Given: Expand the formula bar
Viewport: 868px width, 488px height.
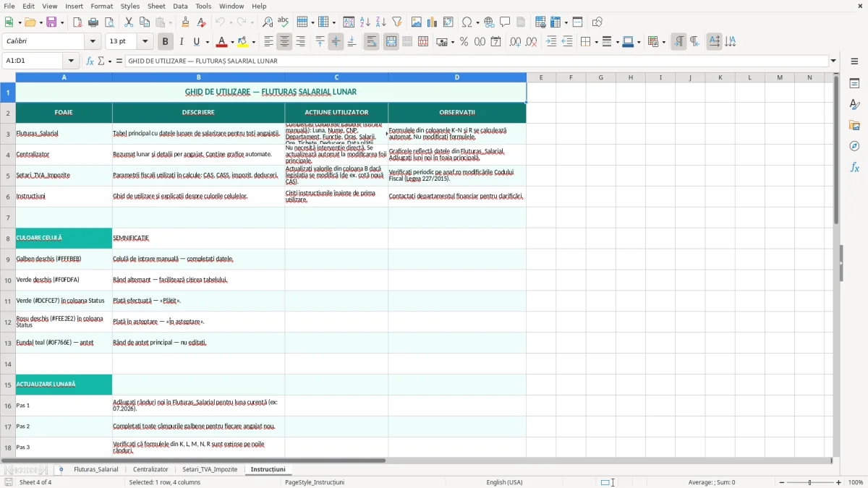Looking at the screenshot, I should (x=833, y=61).
